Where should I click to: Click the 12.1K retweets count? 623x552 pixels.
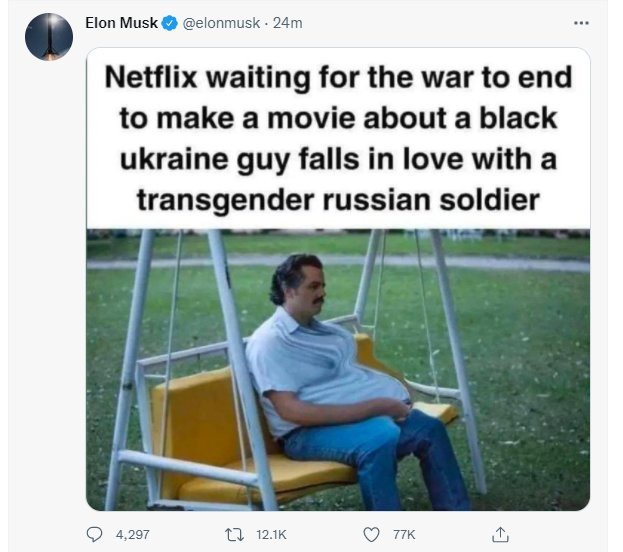tap(271, 535)
